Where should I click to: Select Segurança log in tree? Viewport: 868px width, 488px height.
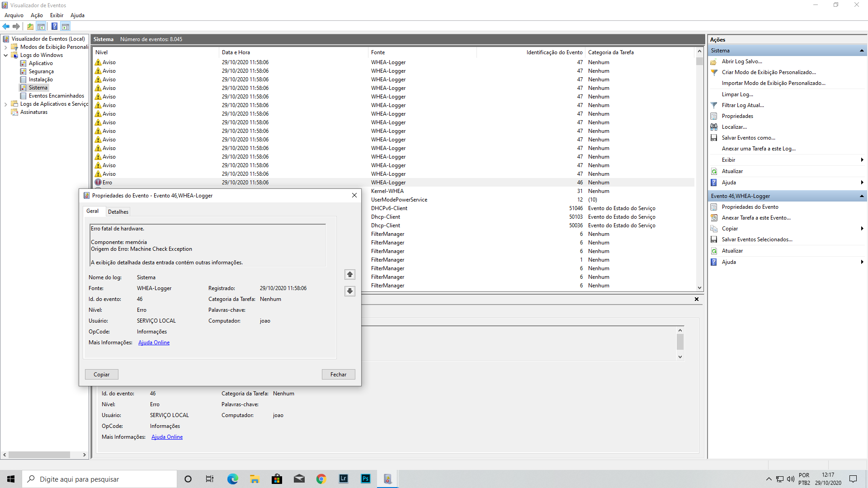click(x=41, y=71)
